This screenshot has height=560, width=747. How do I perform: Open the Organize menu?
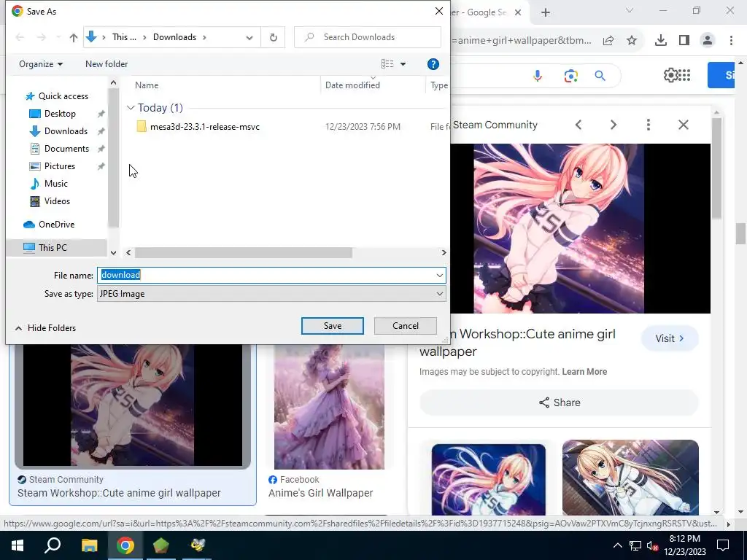click(x=41, y=64)
